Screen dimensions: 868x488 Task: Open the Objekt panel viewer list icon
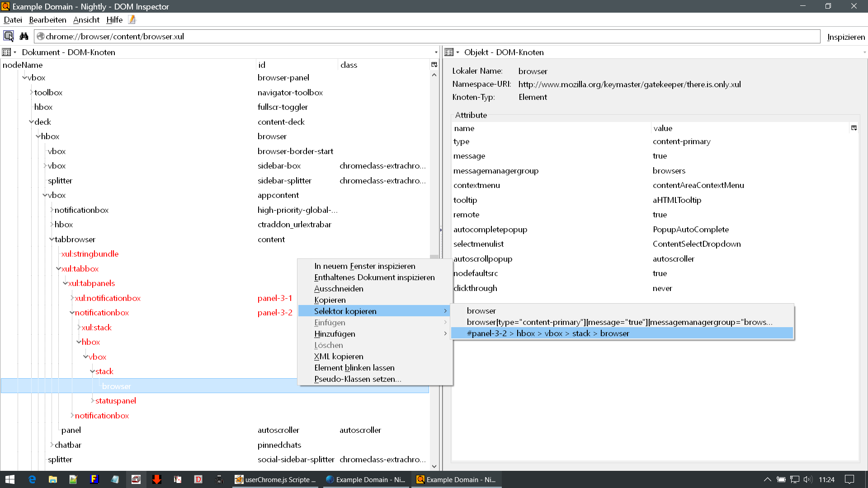[449, 52]
